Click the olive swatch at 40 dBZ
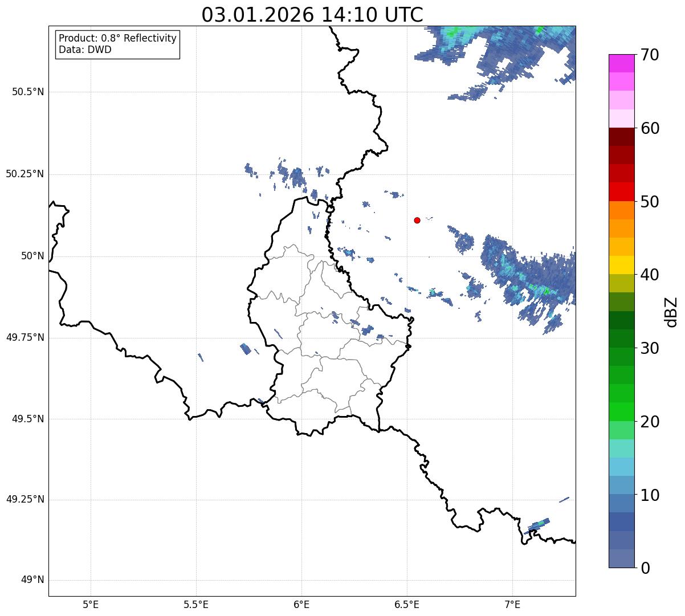The height and width of the screenshot is (616, 685). (x=622, y=284)
